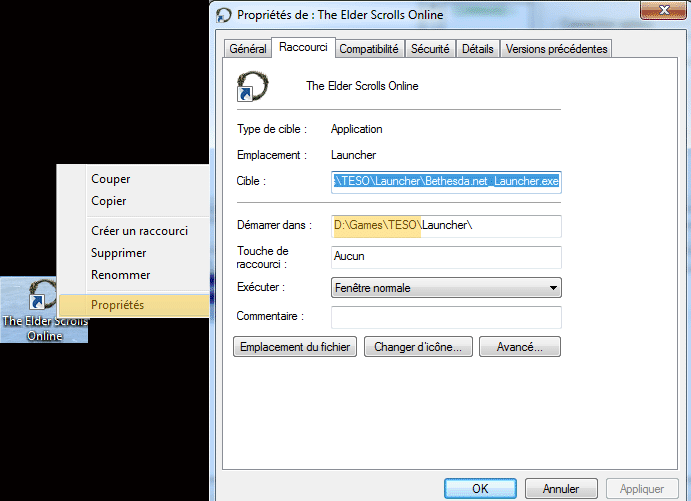Open the Avancé options button

[x=520, y=347]
